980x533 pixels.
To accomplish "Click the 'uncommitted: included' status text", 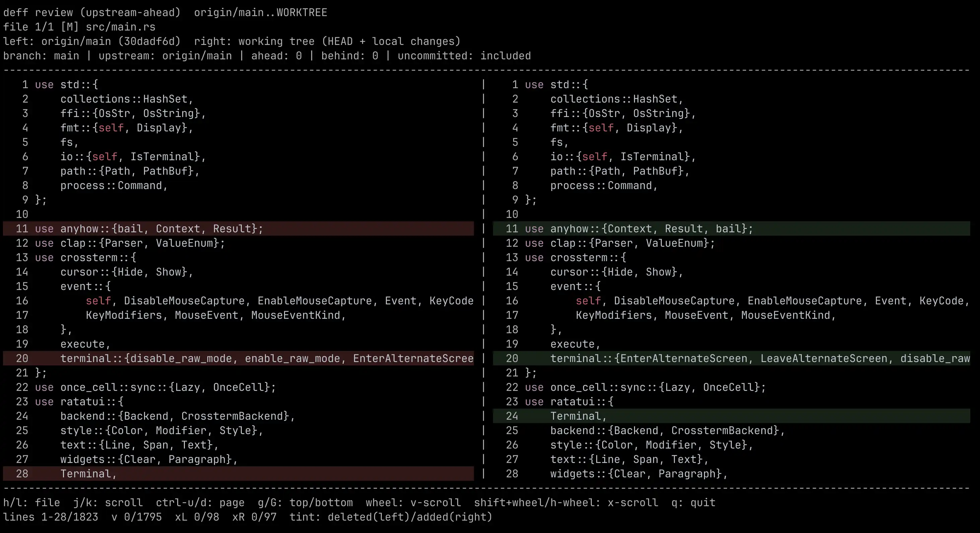I will pos(464,56).
